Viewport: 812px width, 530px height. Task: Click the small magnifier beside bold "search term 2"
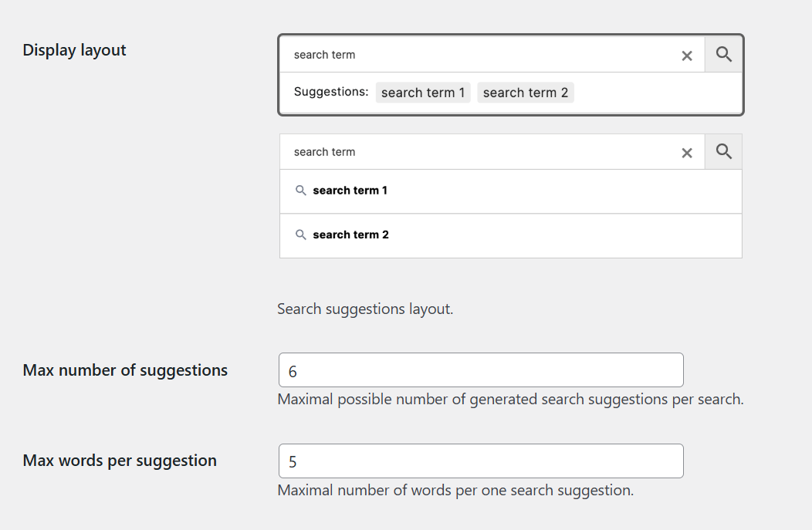tap(301, 235)
